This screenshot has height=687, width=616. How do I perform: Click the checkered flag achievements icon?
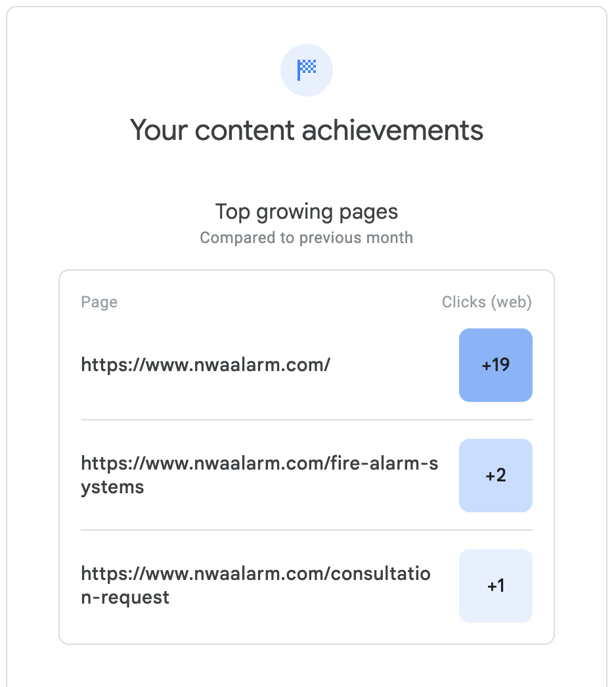tap(307, 70)
